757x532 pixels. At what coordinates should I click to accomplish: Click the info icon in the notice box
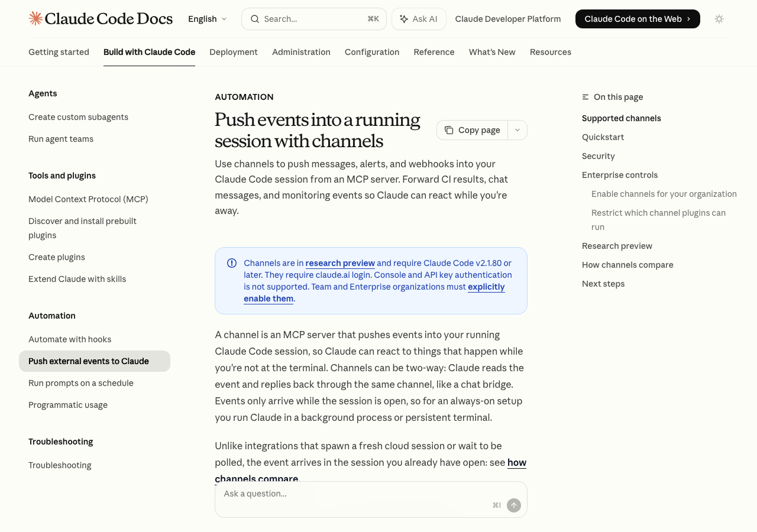232,263
